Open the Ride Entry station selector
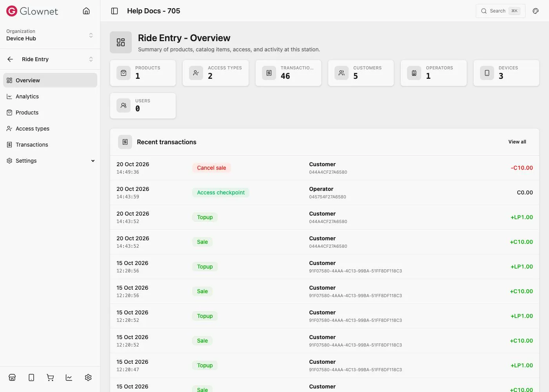This screenshot has height=392, width=549. 58,59
